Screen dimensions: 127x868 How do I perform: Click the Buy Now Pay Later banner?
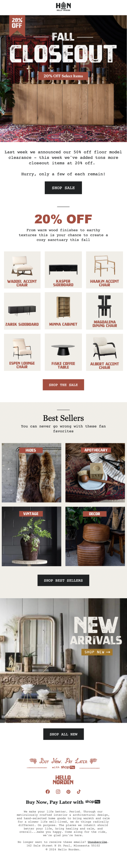pos(63,763)
